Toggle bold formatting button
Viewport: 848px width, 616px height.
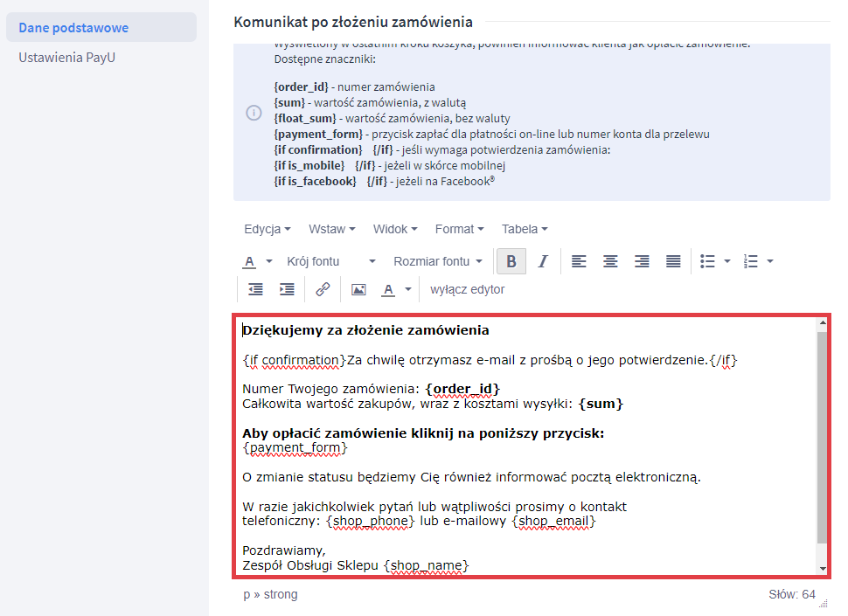tap(511, 261)
